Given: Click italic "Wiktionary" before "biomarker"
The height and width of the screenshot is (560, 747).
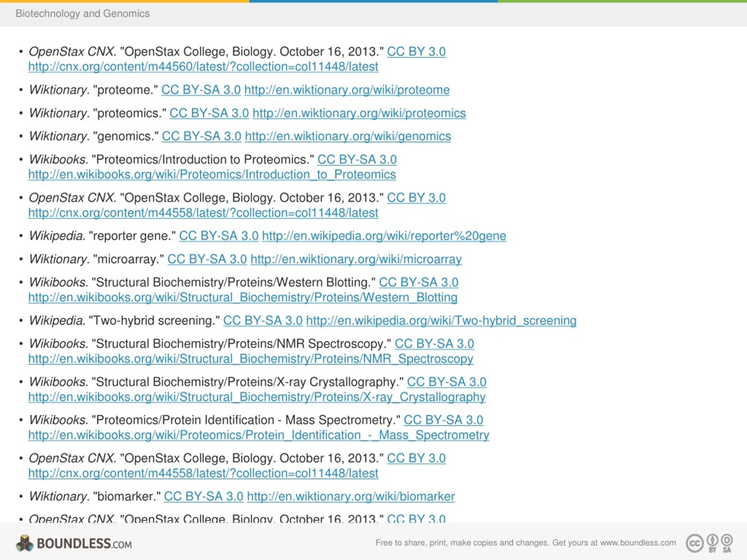Looking at the screenshot, I should 60,496.
